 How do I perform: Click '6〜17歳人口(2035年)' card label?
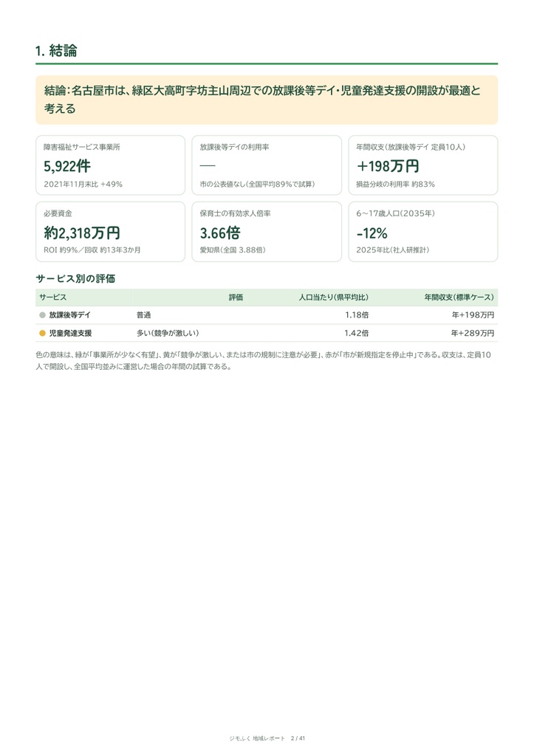click(x=396, y=213)
